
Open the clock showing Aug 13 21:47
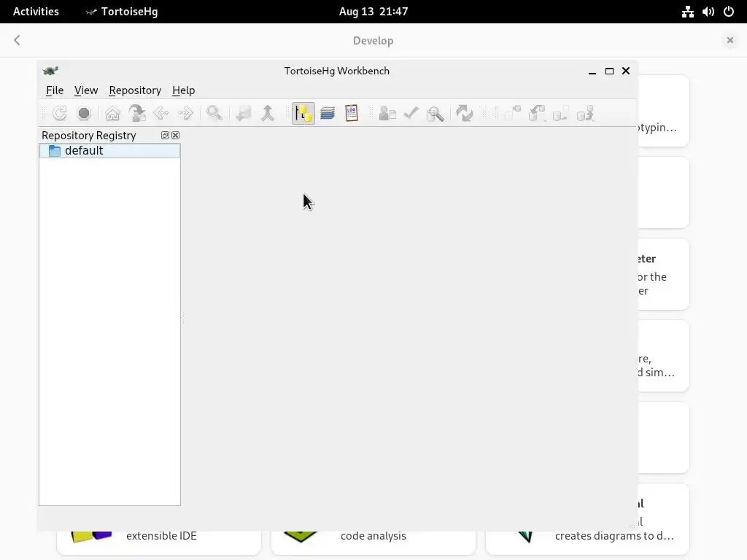pos(373,12)
